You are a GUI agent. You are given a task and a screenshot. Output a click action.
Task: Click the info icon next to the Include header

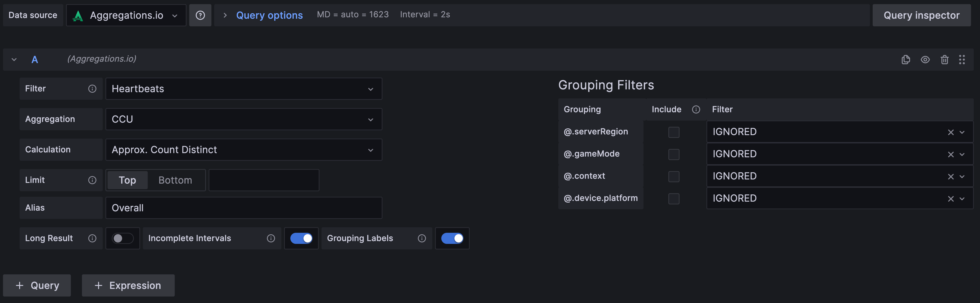tap(696, 110)
